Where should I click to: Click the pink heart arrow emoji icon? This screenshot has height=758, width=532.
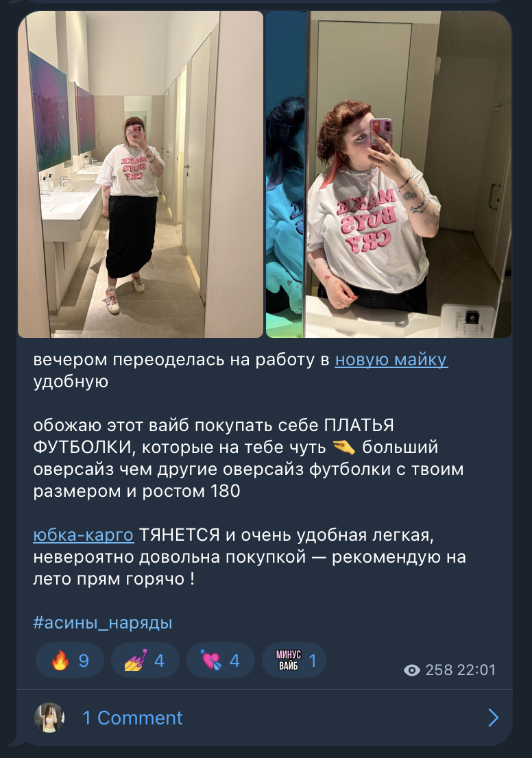[x=211, y=661]
